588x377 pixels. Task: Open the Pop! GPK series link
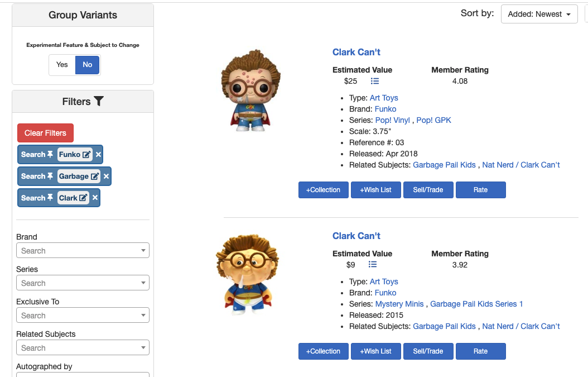(433, 120)
